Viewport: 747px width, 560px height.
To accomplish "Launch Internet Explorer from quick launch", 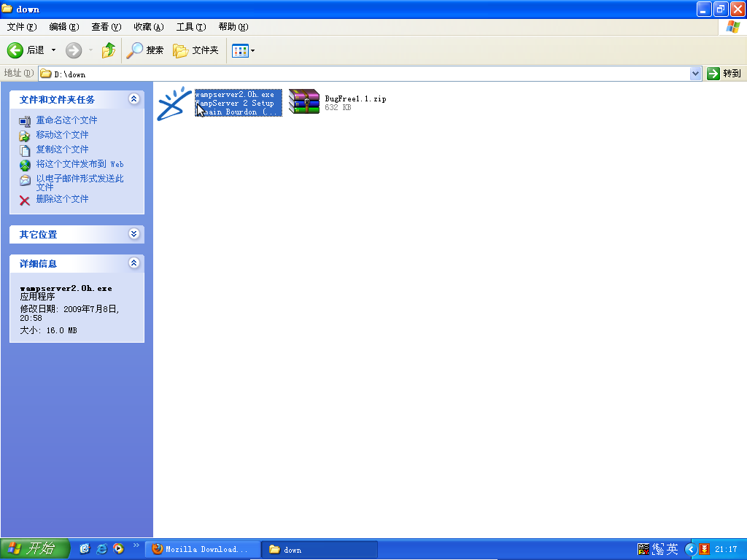I will click(x=102, y=549).
